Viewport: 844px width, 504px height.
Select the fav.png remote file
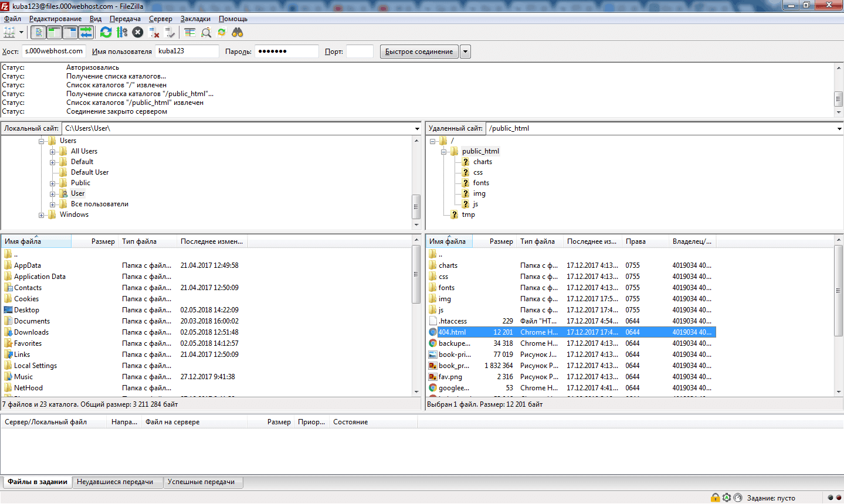tap(450, 377)
